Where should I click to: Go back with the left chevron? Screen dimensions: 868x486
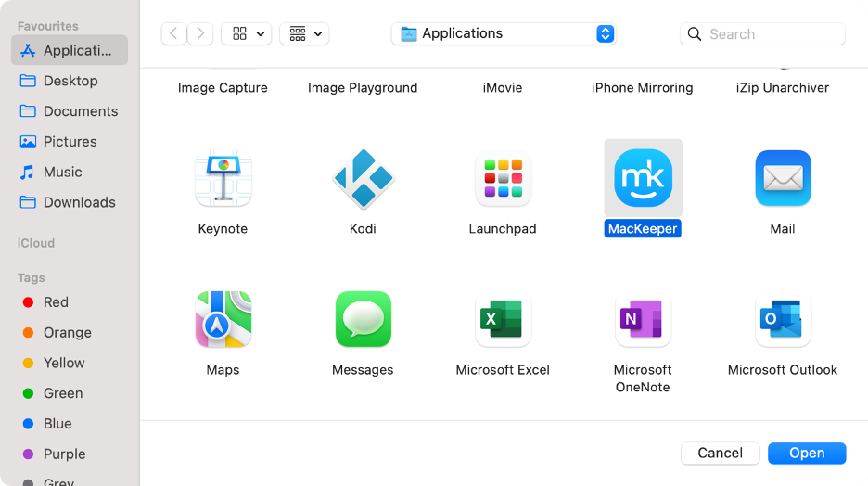[x=173, y=33]
